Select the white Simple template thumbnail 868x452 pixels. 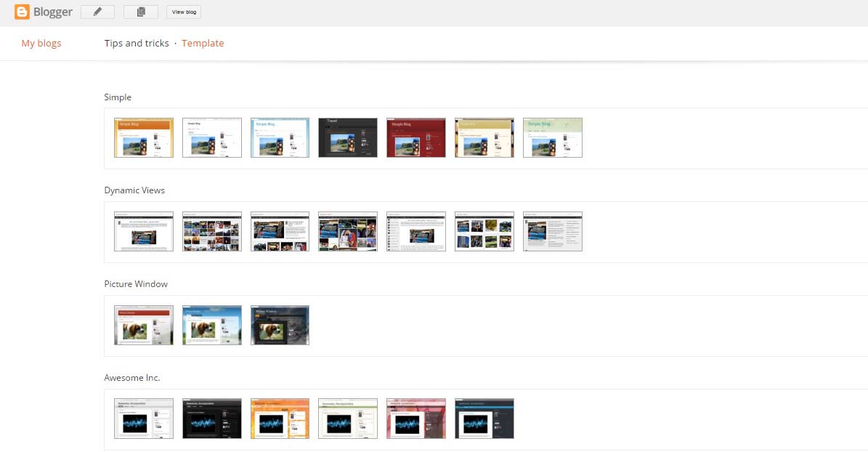[212, 138]
